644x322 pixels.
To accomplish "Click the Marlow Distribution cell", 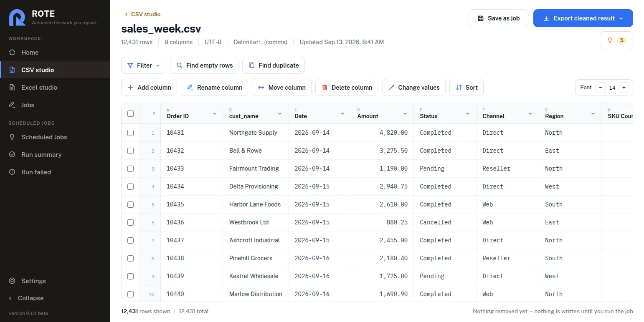I will [x=256, y=294].
